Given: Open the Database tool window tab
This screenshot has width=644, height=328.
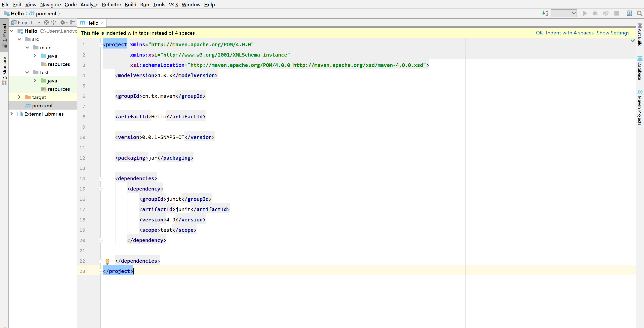Looking at the screenshot, I should [x=640, y=68].
